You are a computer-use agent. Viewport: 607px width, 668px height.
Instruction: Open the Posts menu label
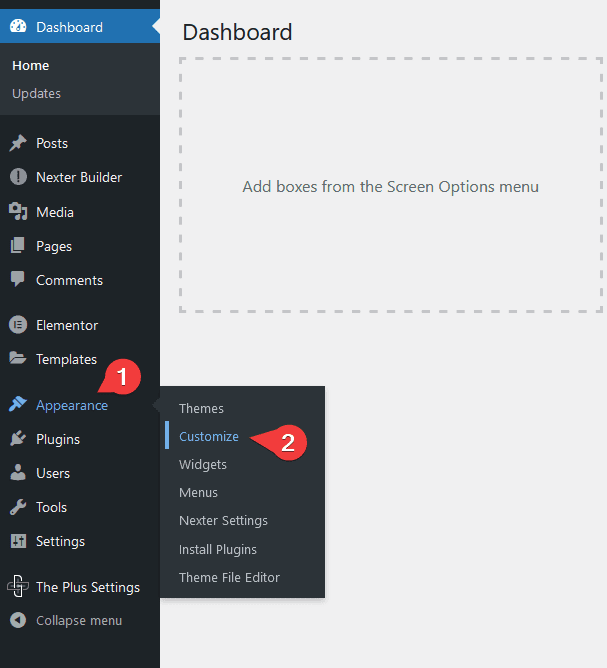tap(52, 144)
